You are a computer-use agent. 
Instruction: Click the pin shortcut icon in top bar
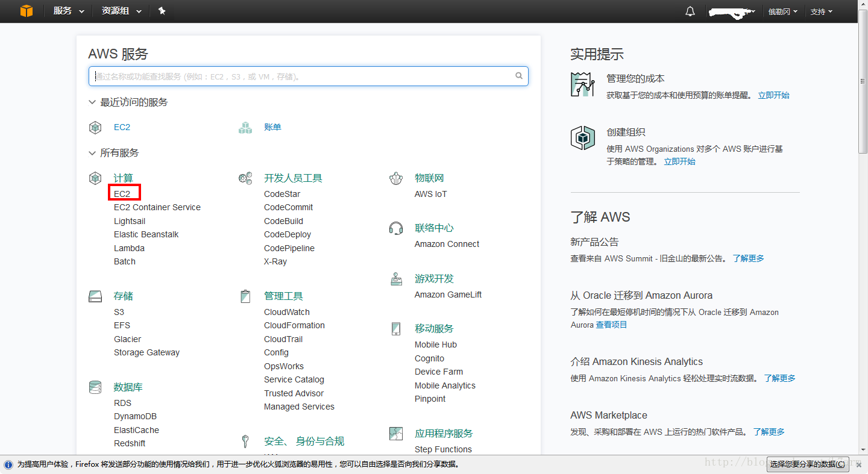pos(162,11)
